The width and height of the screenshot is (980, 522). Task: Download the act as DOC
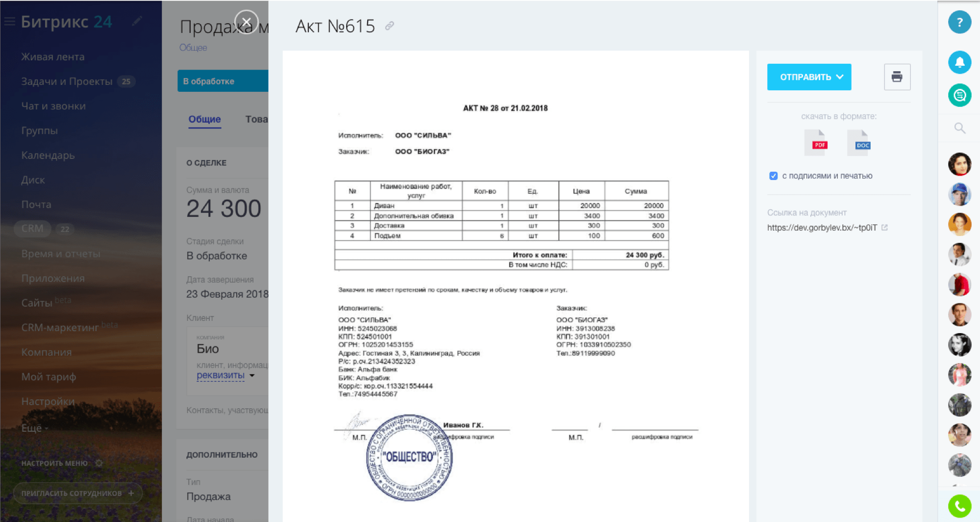tap(859, 143)
